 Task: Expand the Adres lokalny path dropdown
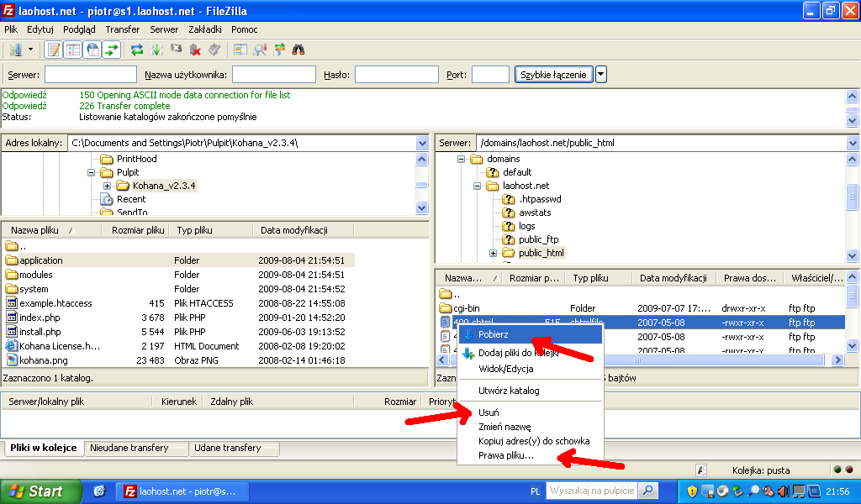422,143
